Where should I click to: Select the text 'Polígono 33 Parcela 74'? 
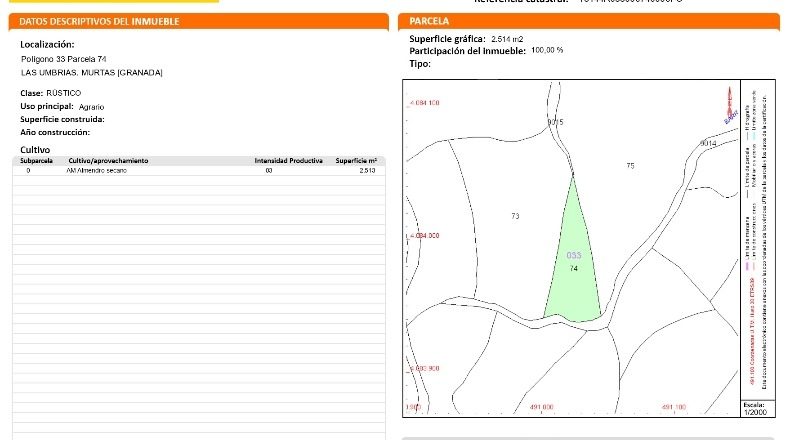point(63,59)
